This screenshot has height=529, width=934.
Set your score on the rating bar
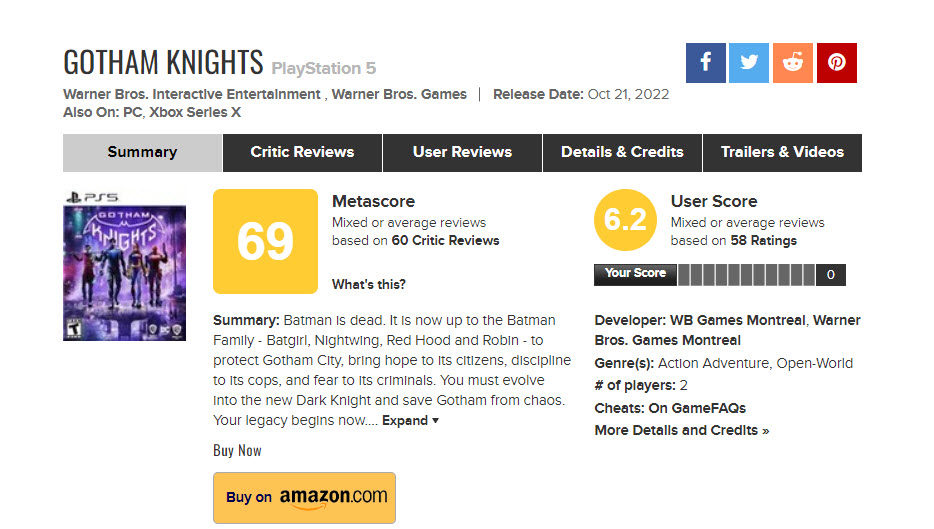pos(746,275)
